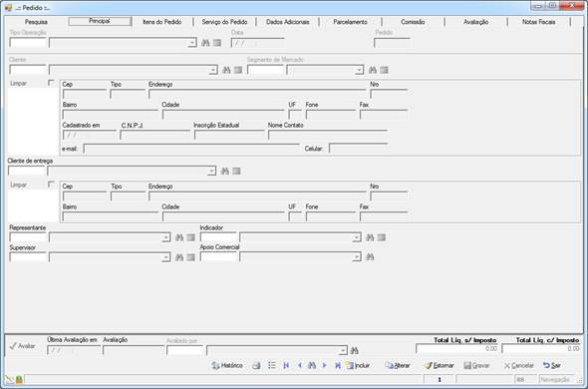The image size is (588, 389).
Task: Click the Histórico button
Action: tap(227, 365)
